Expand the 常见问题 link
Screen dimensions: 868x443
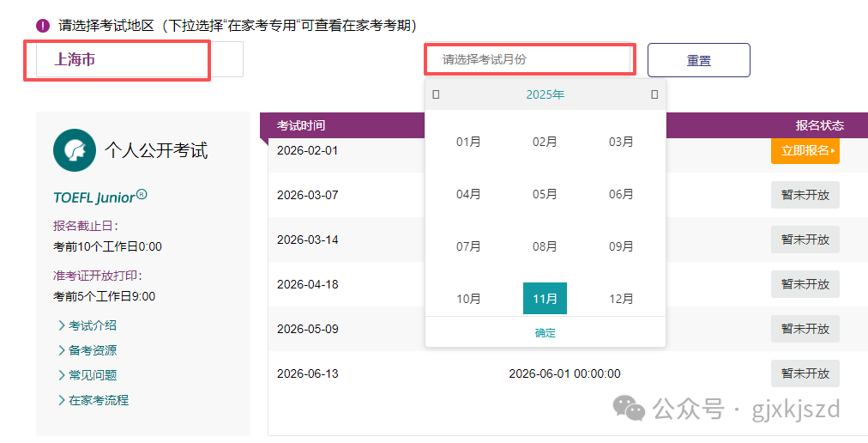(x=92, y=375)
